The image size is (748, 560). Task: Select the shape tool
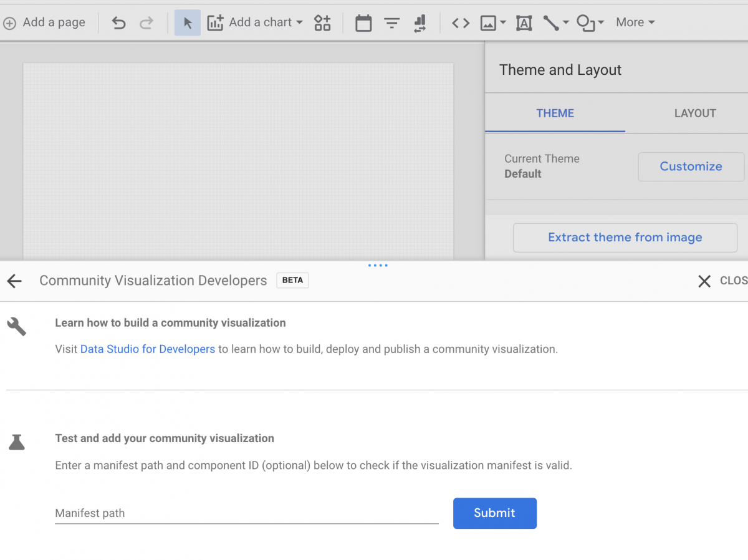(585, 22)
